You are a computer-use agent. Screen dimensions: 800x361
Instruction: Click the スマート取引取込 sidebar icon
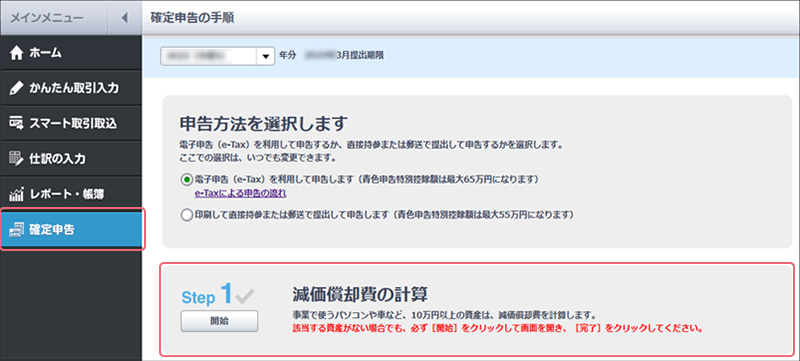point(17,123)
